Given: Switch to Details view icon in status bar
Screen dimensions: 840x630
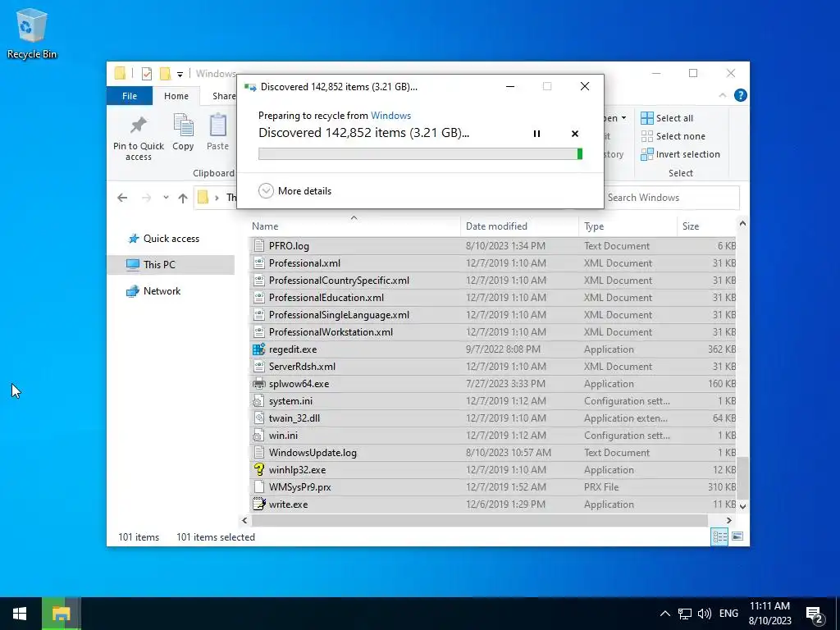Looking at the screenshot, I should (x=719, y=536).
